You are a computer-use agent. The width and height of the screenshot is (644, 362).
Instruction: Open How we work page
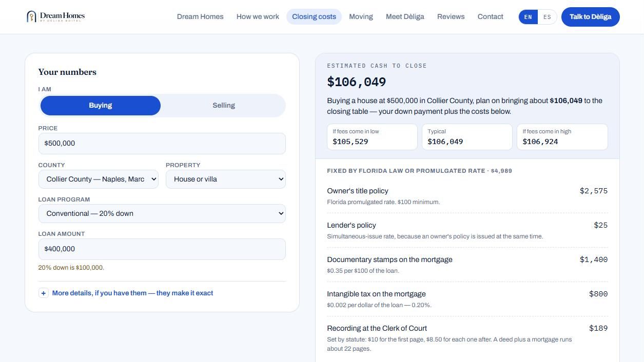(x=258, y=17)
